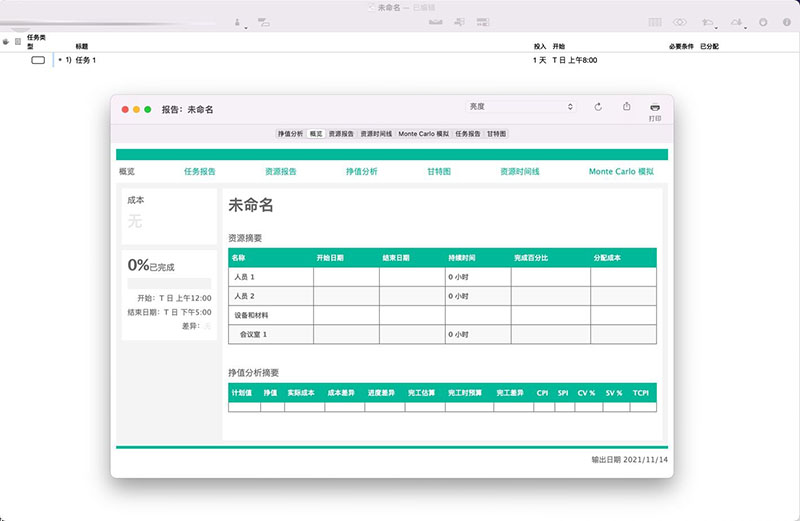Click the eye view-options icon in main toolbar

tap(680, 22)
